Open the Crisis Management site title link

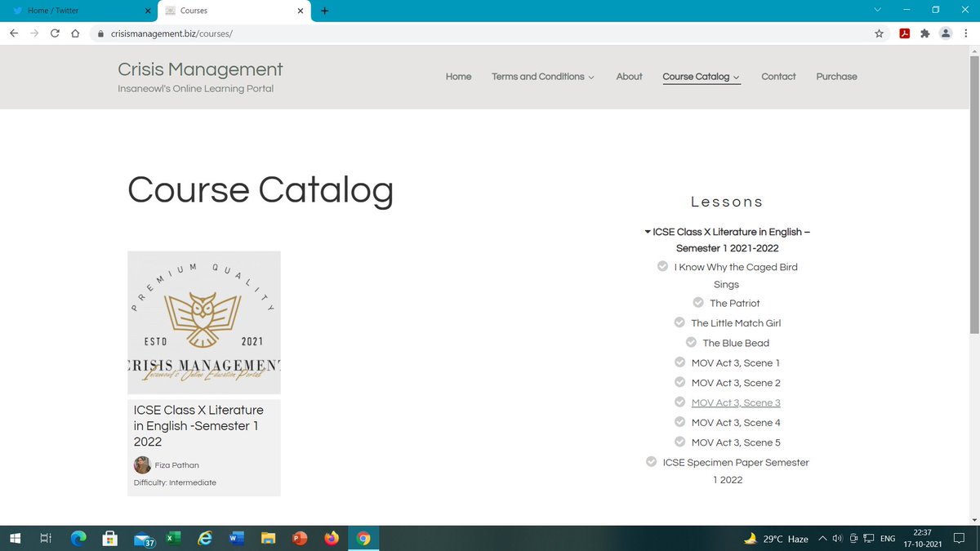click(200, 69)
